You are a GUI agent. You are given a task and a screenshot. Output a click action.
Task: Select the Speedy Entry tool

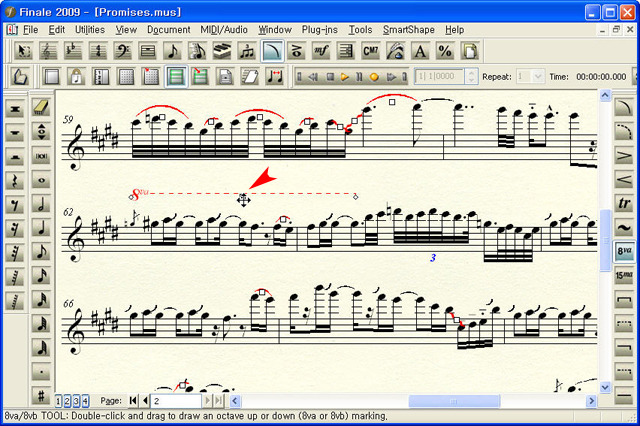click(x=198, y=51)
